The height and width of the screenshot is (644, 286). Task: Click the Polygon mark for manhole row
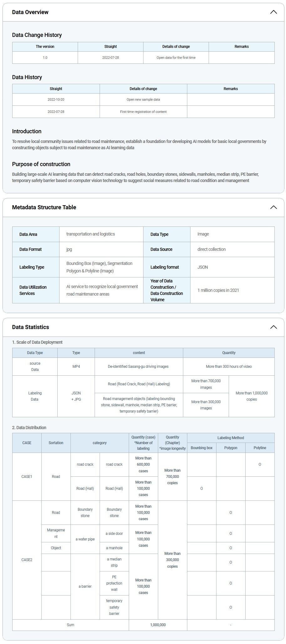[231, 548]
